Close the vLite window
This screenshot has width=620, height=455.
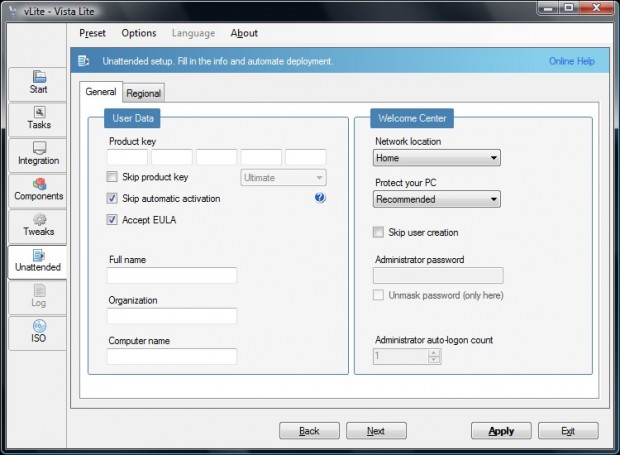coord(596,8)
